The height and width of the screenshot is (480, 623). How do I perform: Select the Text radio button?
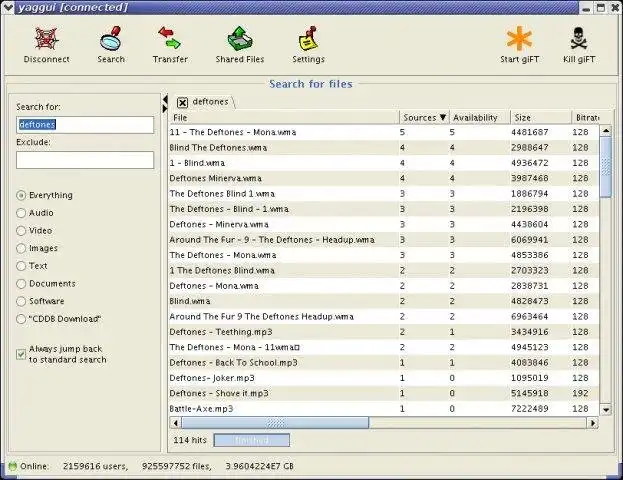(21, 266)
